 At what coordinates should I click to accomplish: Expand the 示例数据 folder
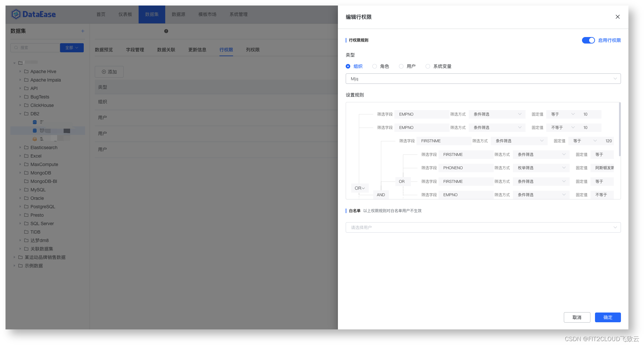click(14, 266)
